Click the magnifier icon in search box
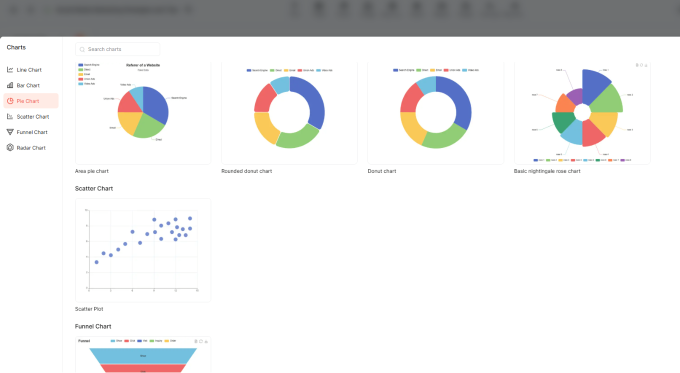 pyautogui.click(x=82, y=49)
